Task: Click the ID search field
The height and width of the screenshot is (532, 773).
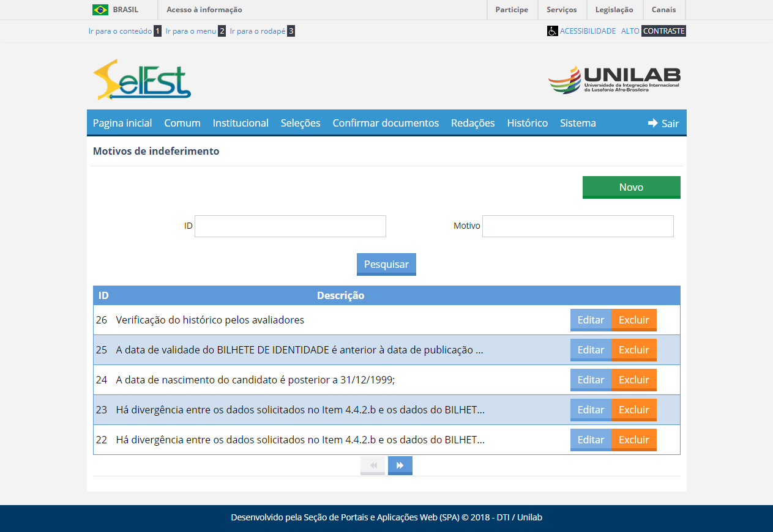Action: 290,226
